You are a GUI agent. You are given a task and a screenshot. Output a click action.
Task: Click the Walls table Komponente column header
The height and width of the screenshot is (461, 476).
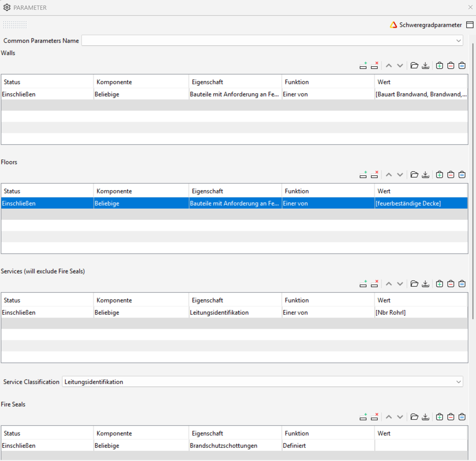[141, 82]
